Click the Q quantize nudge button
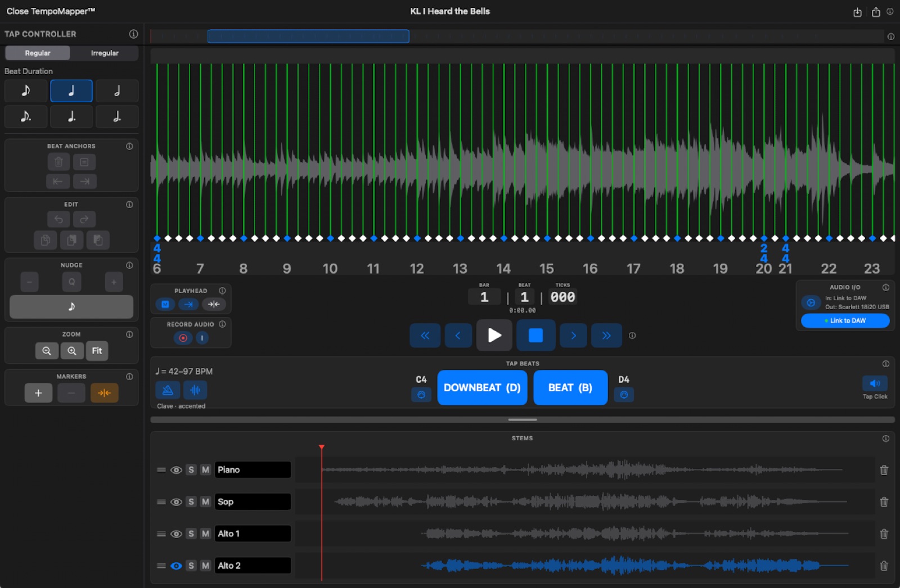Viewport: 900px width, 588px height. [71, 282]
